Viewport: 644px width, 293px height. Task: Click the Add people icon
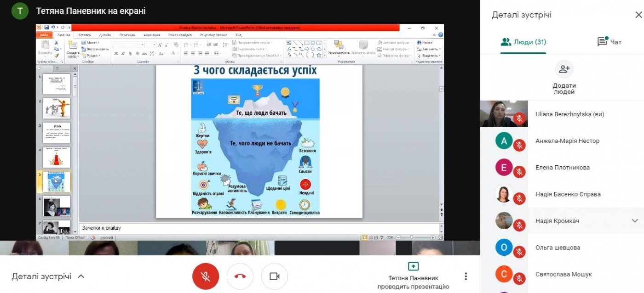[564, 70]
